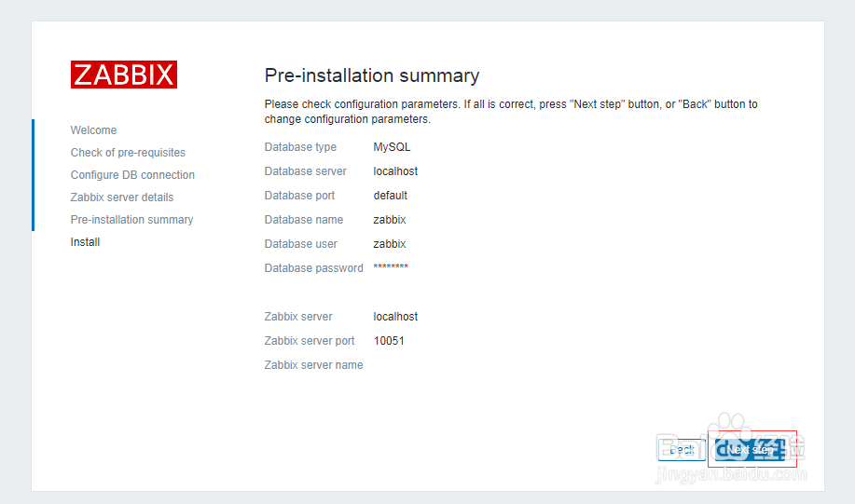This screenshot has width=855, height=504.
Task: Click the masked database password value
Action: click(391, 268)
